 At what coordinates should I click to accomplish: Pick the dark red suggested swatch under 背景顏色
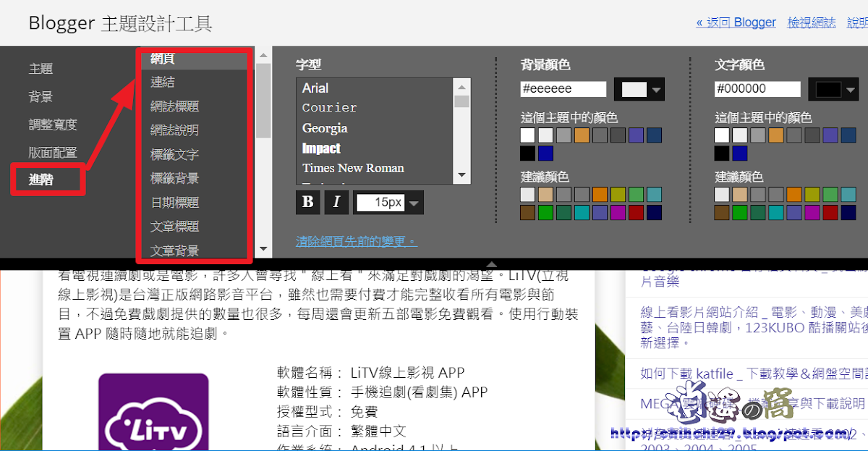[x=636, y=212]
